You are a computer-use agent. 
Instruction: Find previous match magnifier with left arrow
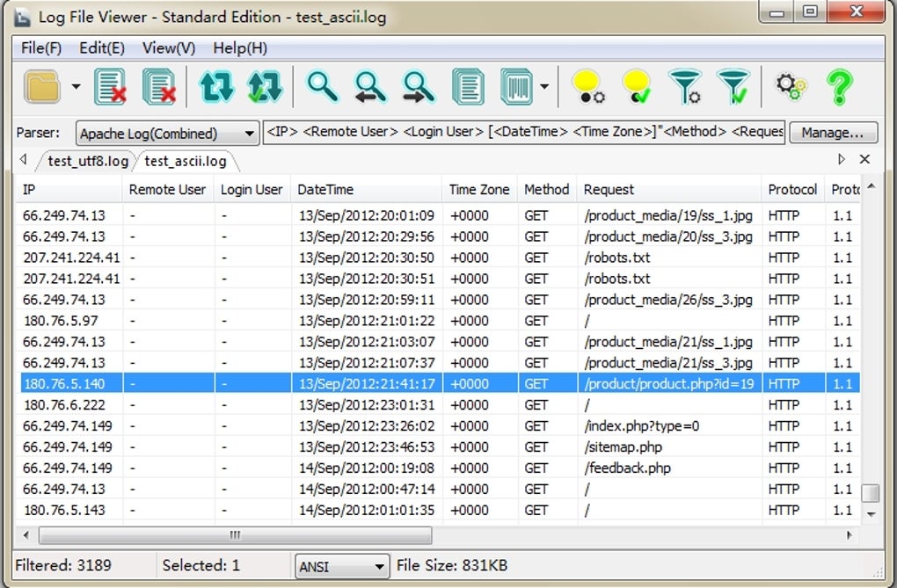[x=370, y=87]
